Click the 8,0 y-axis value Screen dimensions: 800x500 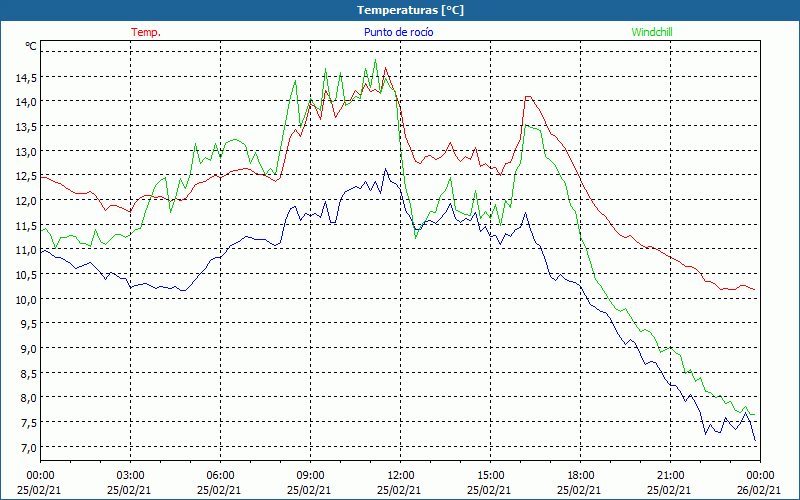click(28, 398)
